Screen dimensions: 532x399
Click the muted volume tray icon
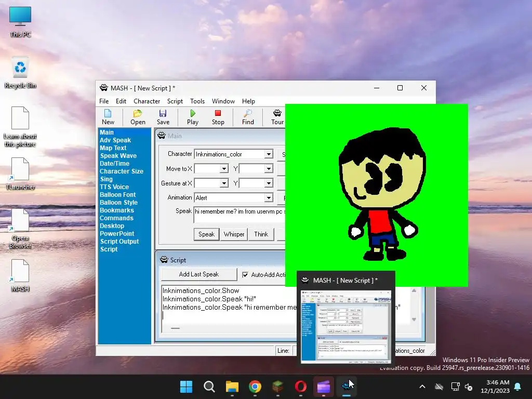[x=469, y=387]
